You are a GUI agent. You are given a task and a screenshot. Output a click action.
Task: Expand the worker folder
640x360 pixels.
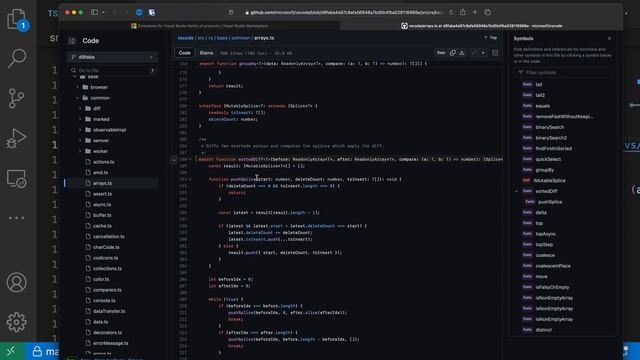point(80,151)
